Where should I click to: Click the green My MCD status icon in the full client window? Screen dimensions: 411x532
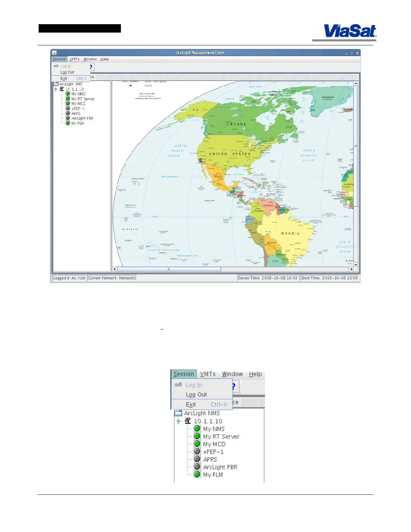tap(68, 104)
